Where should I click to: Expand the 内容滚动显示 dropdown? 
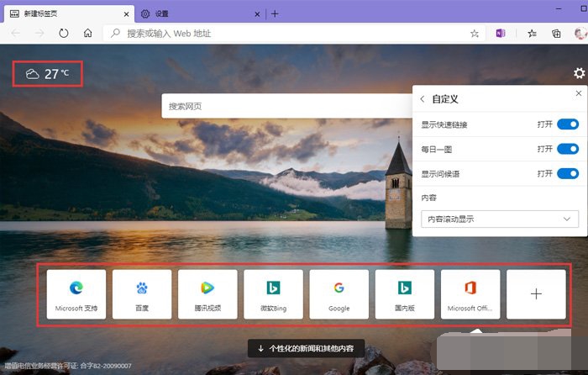click(x=500, y=219)
